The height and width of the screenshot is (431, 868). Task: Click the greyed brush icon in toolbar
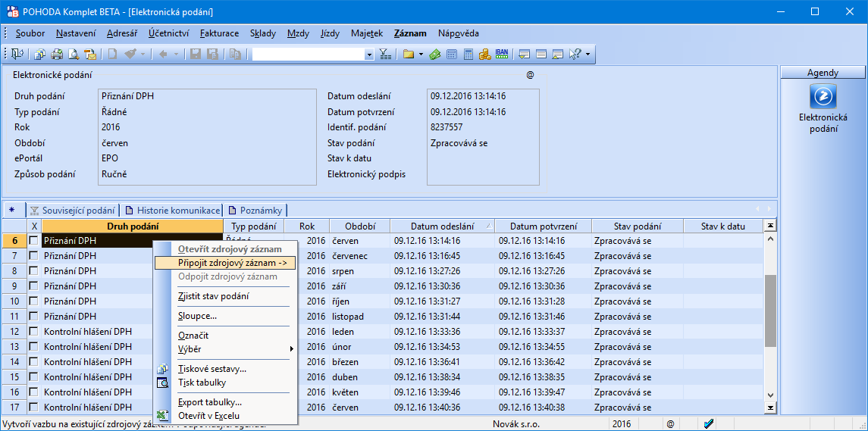coord(130,54)
